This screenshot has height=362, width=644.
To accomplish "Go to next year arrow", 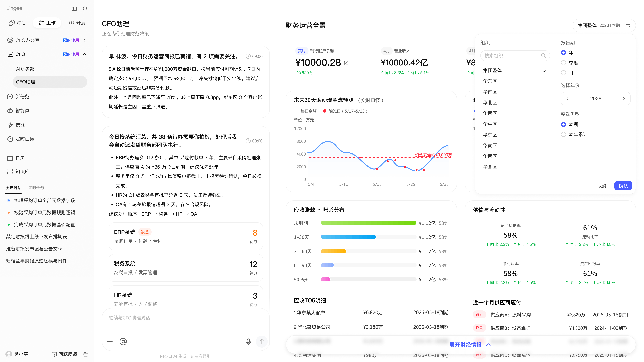I will (624, 98).
